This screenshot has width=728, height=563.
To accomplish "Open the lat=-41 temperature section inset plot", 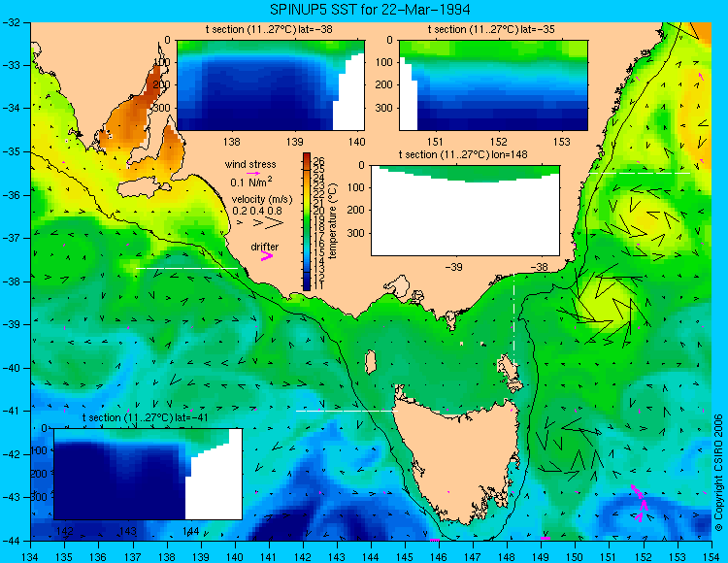I will [x=149, y=474].
